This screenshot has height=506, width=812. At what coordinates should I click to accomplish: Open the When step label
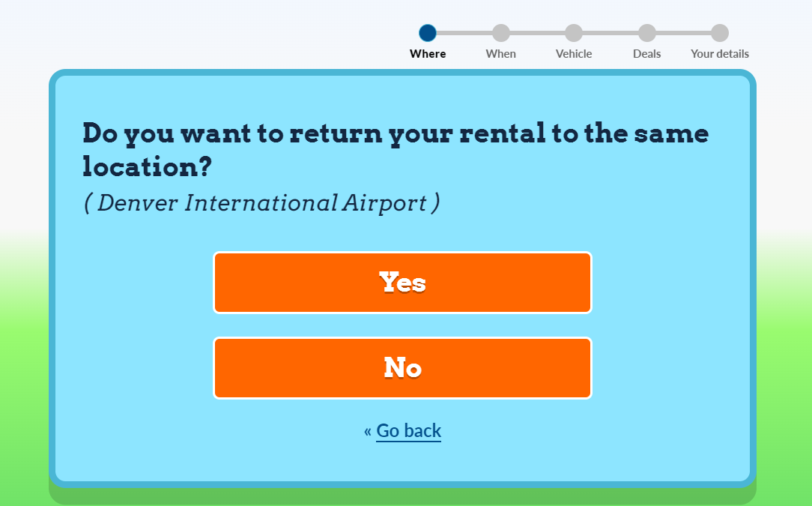pyautogui.click(x=501, y=54)
